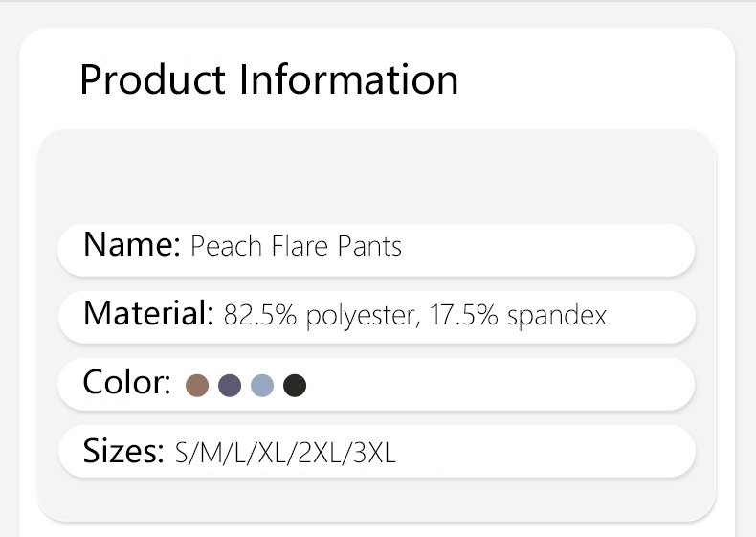
Task: Choose the purple color swatch
Action: [230, 386]
